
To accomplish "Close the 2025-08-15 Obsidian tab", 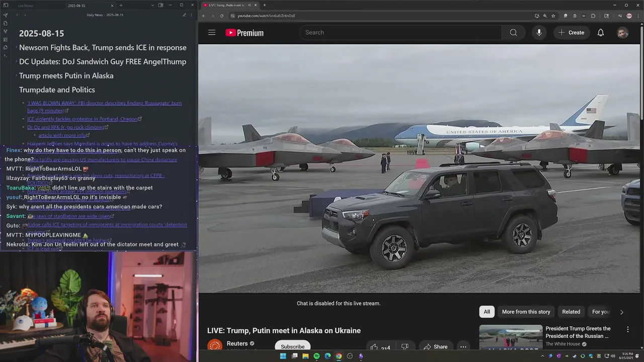I will (x=112, y=6).
